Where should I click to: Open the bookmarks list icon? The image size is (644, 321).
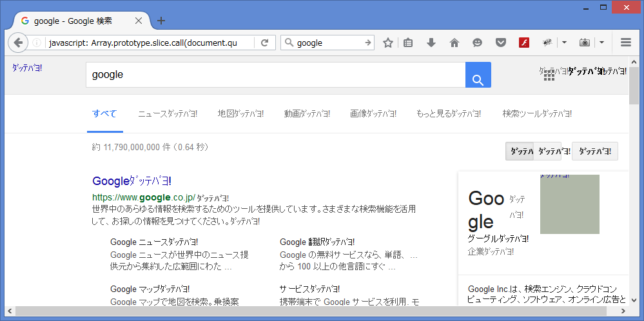408,43
